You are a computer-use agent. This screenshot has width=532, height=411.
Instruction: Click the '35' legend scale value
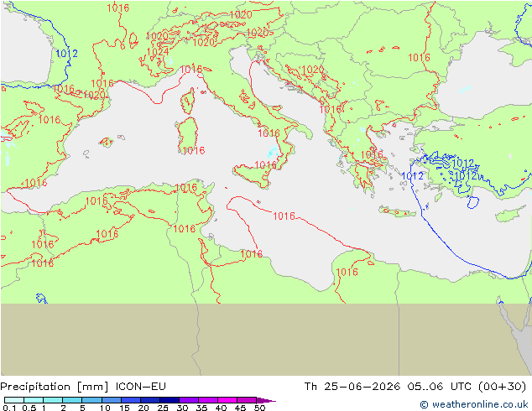pos(201,408)
